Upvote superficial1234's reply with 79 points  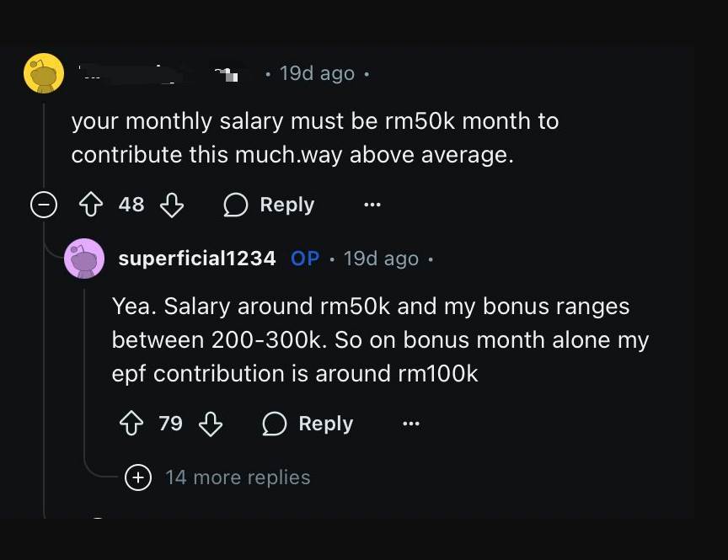131,424
